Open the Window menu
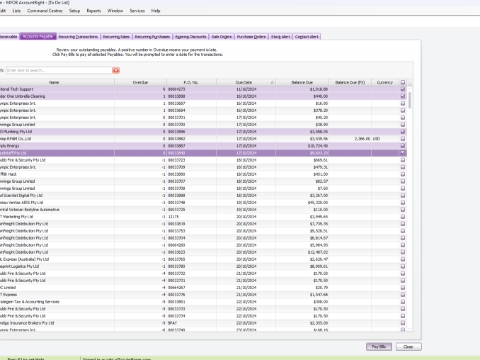The height and width of the screenshot is (360, 480). (115, 11)
